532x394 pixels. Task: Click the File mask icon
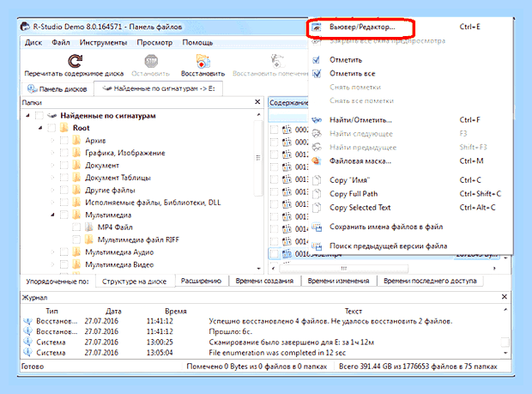(317, 161)
